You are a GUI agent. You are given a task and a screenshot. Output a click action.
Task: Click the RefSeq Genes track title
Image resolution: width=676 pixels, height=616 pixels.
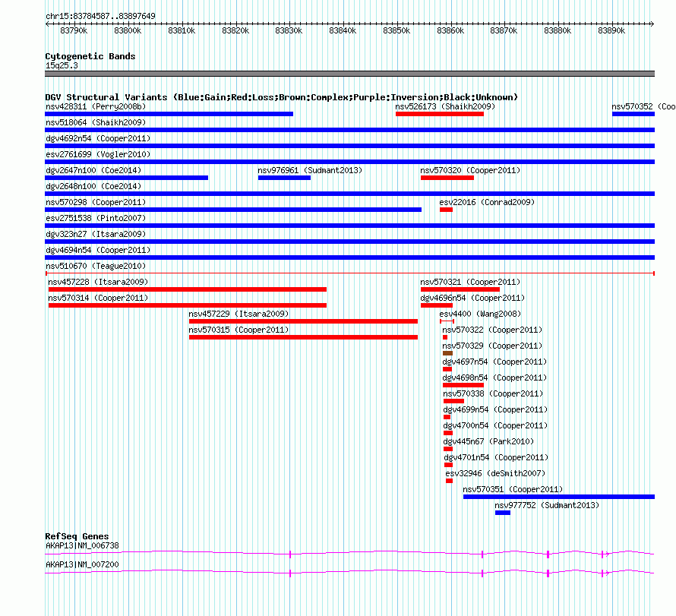(77, 536)
